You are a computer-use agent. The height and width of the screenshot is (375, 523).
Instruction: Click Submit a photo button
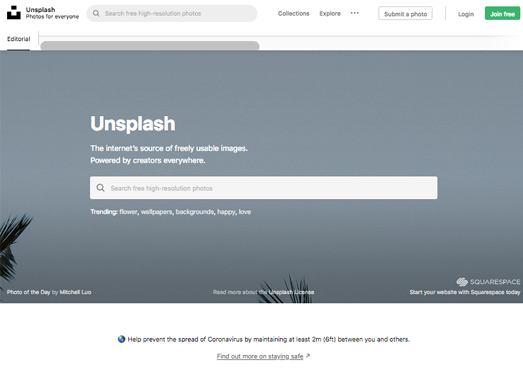click(x=405, y=14)
